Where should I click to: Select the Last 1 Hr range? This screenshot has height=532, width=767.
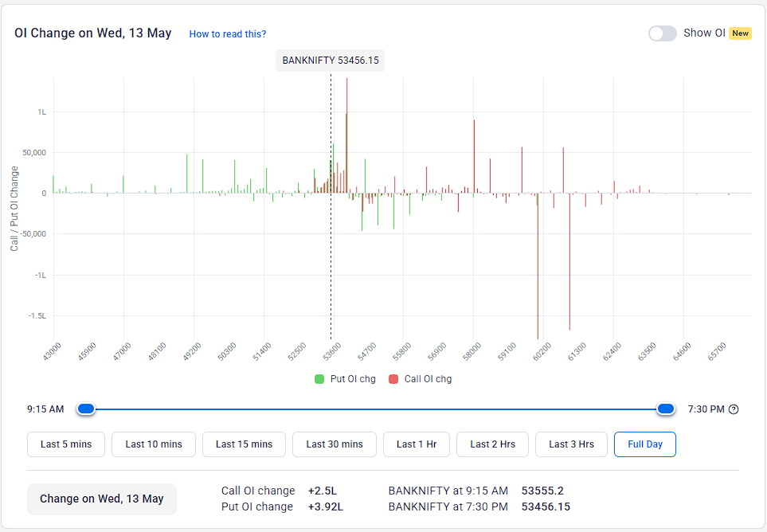[417, 444]
